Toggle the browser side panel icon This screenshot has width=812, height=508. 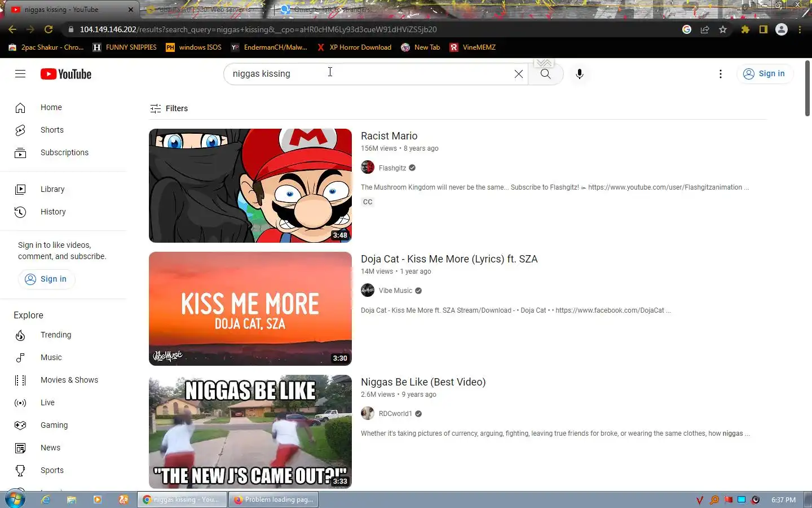(764, 29)
